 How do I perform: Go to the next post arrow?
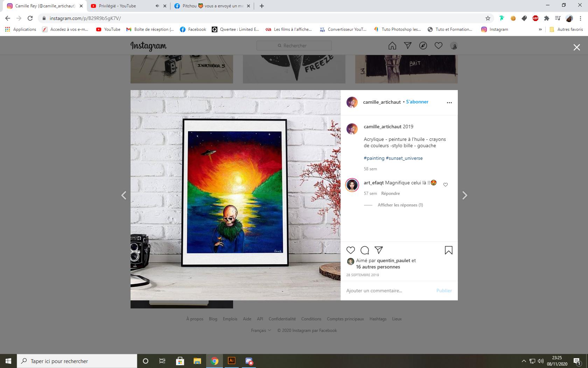click(x=465, y=195)
